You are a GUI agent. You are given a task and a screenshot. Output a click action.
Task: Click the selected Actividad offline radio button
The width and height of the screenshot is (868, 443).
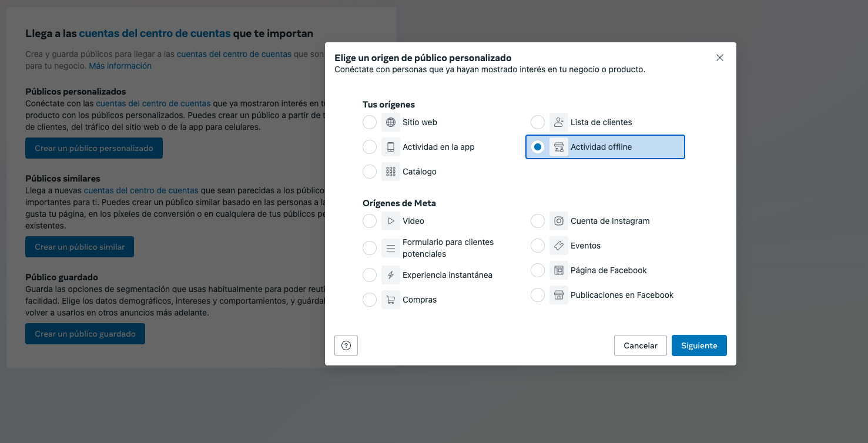click(x=538, y=147)
